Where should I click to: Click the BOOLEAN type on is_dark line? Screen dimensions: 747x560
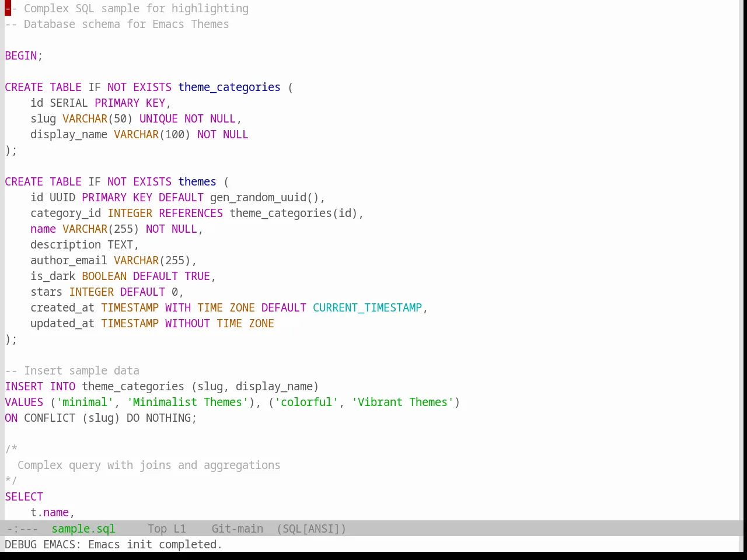pyautogui.click(x=104, y=276)
